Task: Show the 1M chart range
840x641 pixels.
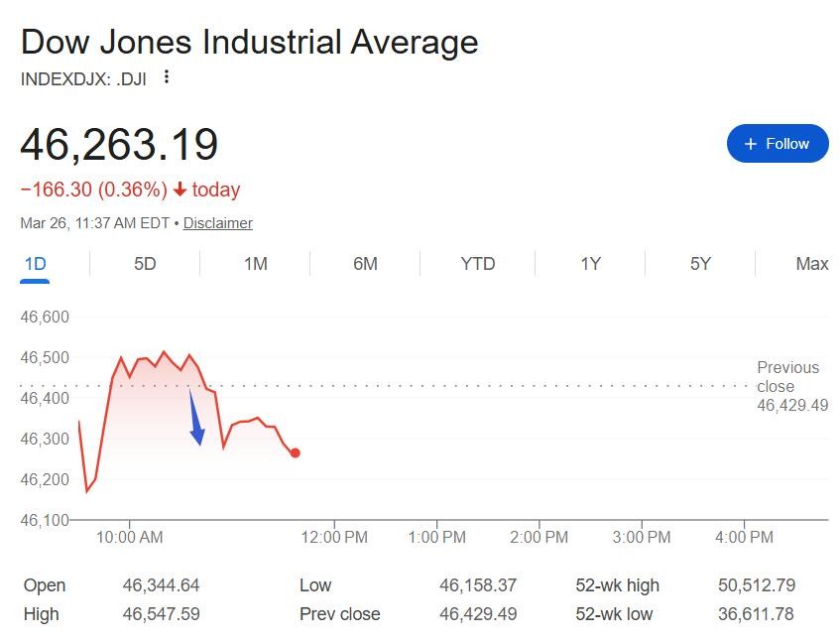Action: (x=255, y=264)
